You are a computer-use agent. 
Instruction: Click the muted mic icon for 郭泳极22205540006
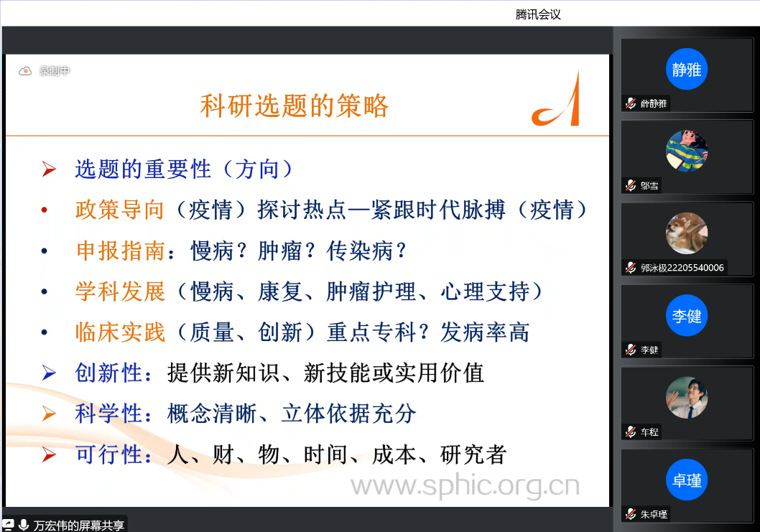coord(631,268)
